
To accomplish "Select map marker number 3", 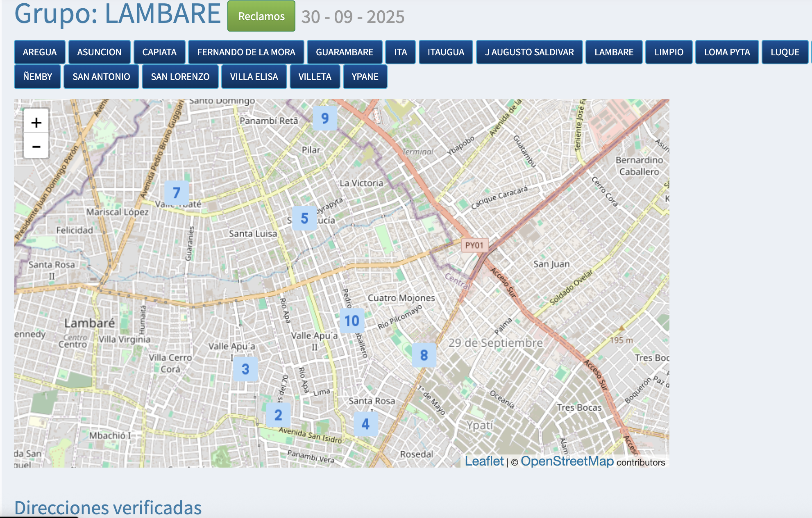I will pos(245,369).
